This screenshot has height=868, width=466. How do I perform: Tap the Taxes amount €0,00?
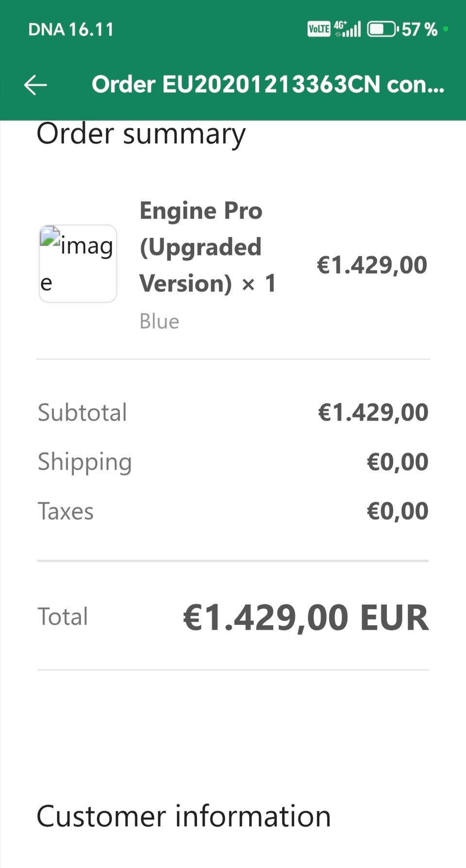pos(398,511)
